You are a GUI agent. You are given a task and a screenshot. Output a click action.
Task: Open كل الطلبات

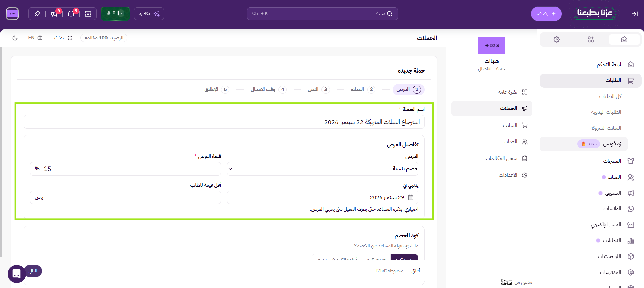point(610,96)
